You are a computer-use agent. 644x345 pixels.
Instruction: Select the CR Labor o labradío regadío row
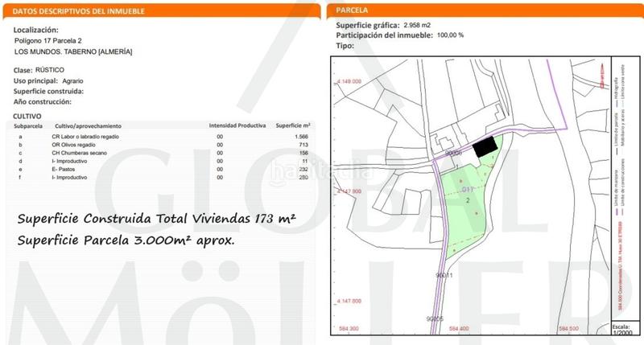click(85, 138)
